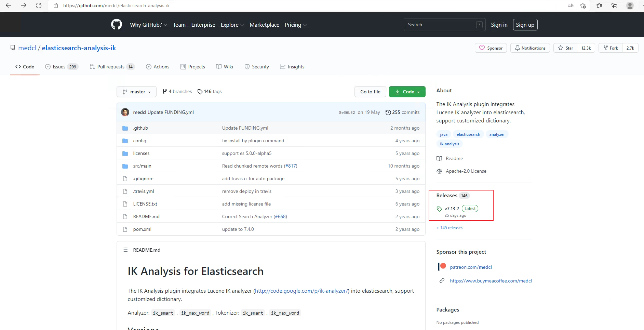Click the site lock icon in address bar
The width and height of the screenshot is (644, 330).
click(56, 5)
